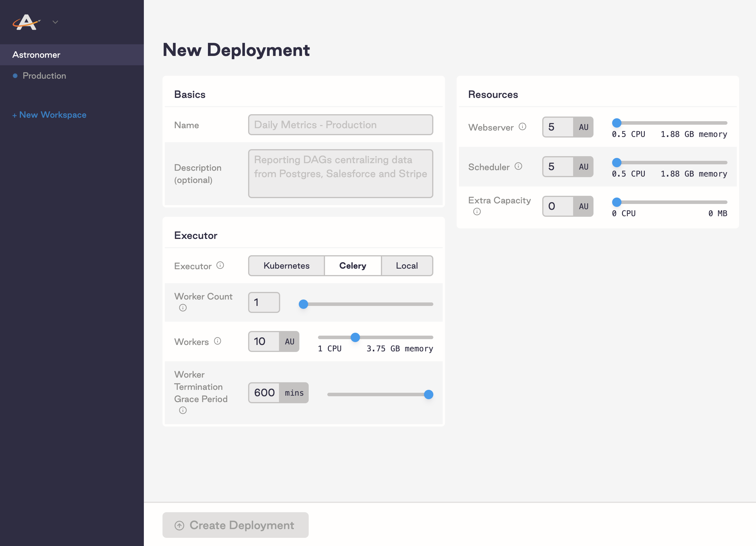Select the Production deployment in the sidebar
The image size is (756, 546).
click(x=44, y=76)
